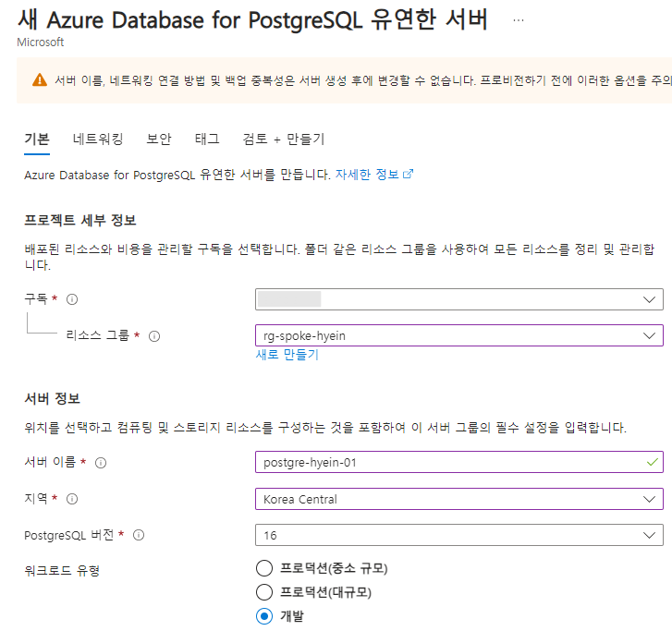Click the 프로젝트 세부 정보 heading
Screen dimensions: 672x631
[x=80, y=220]
